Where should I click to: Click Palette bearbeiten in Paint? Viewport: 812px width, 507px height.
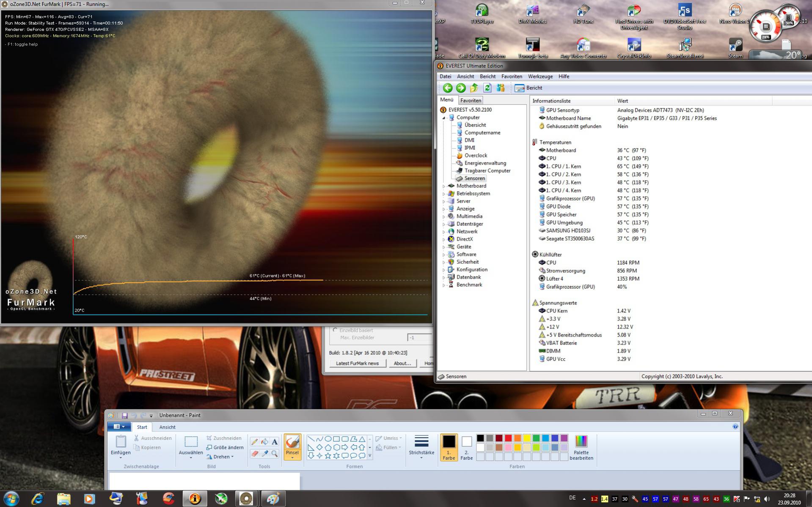(581, 447)
